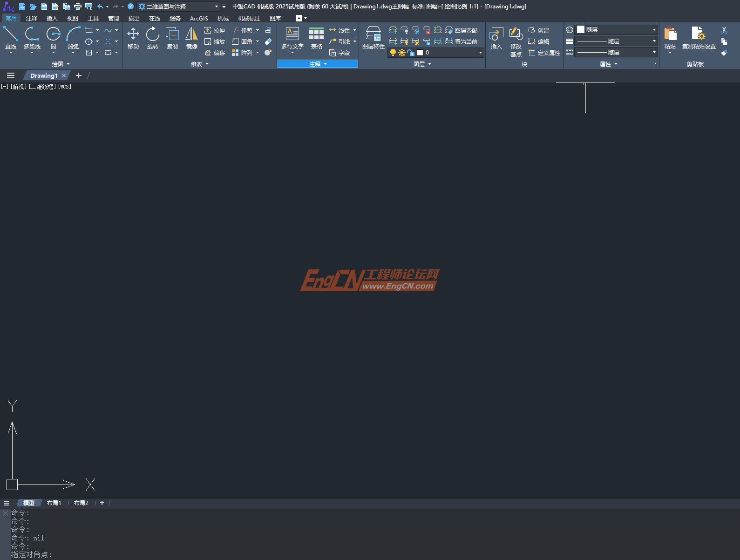
Task: Open 图层特性 layer properties
Action: (x=373, y=37)
